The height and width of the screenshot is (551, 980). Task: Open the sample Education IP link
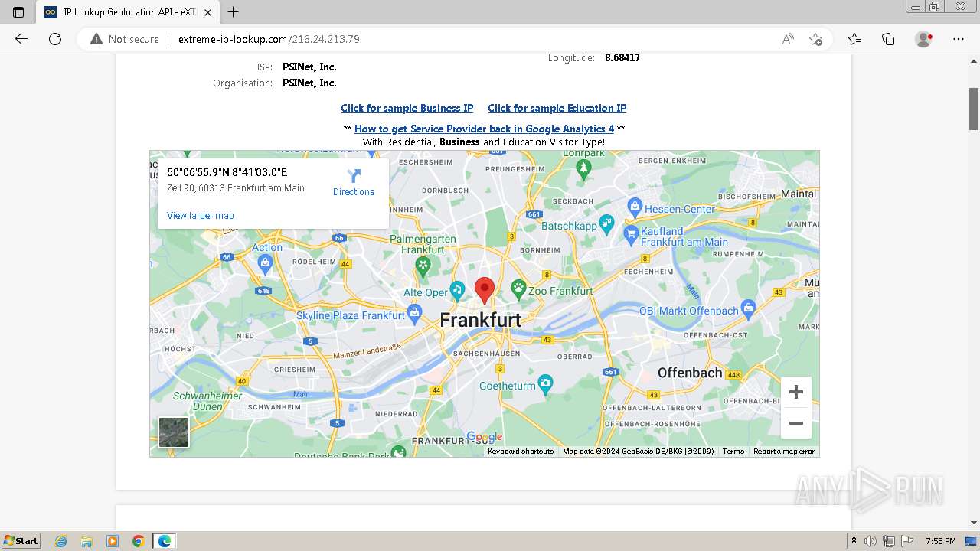pyautogui.click(x=557, y=108)
